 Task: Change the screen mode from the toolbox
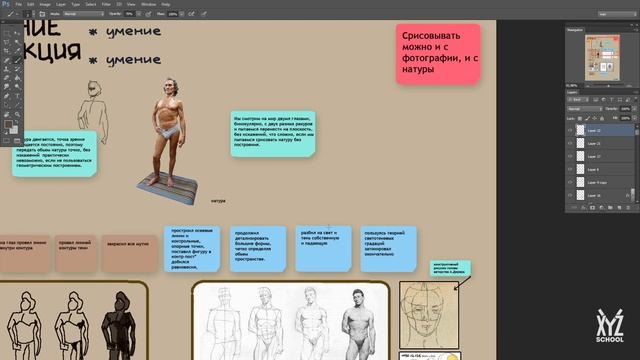pos(17,140)
